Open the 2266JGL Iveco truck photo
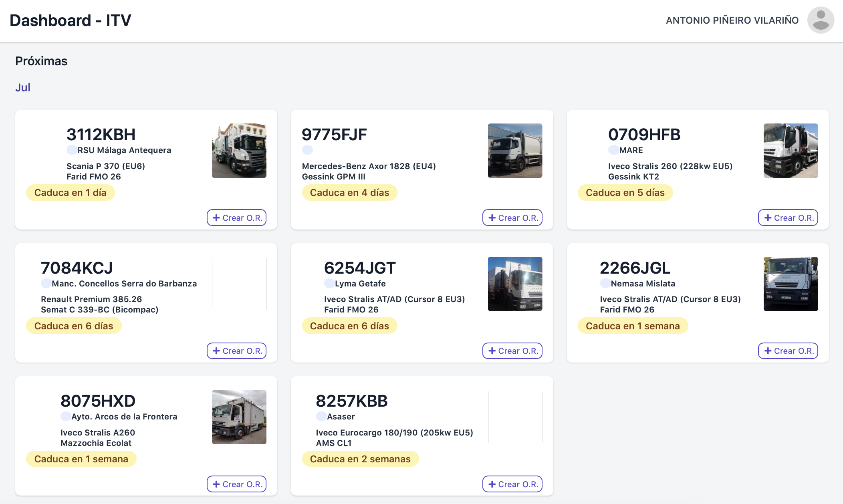Viewport: 843px width, 504px height. pos(791,284)
